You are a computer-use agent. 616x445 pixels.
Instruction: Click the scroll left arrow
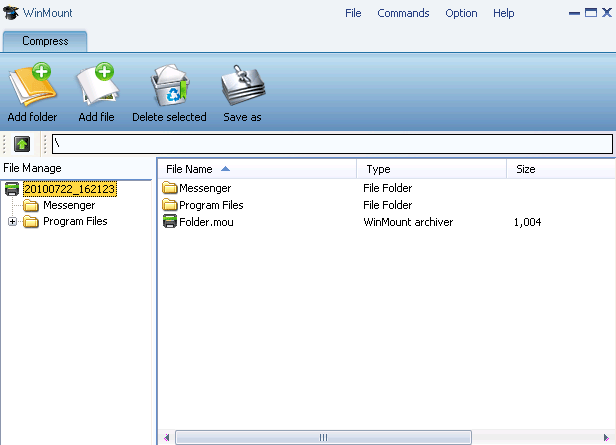coord(167,437)
